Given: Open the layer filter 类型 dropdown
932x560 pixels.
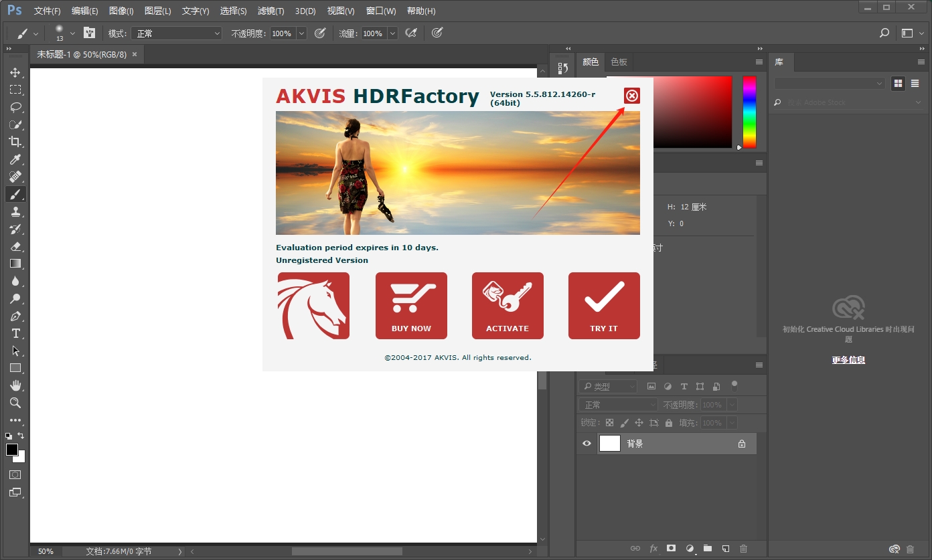Looking at the screenshot, I should (x=609, y=386).
